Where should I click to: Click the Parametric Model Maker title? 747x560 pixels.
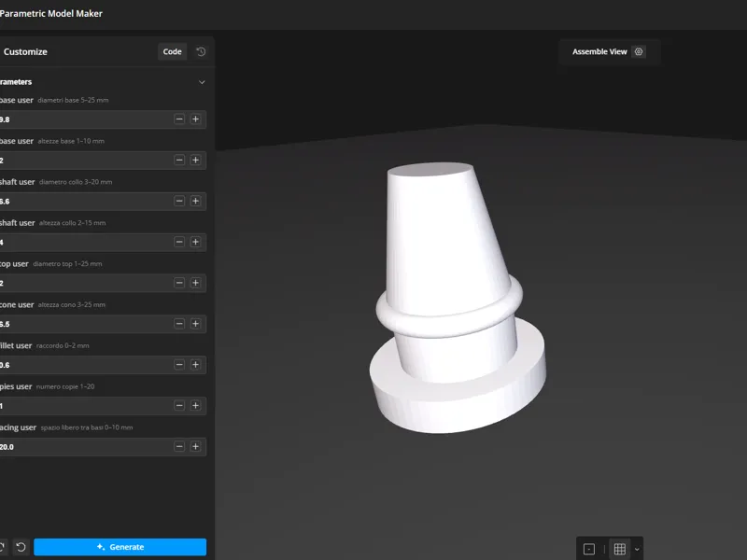(x=51, y=13)
